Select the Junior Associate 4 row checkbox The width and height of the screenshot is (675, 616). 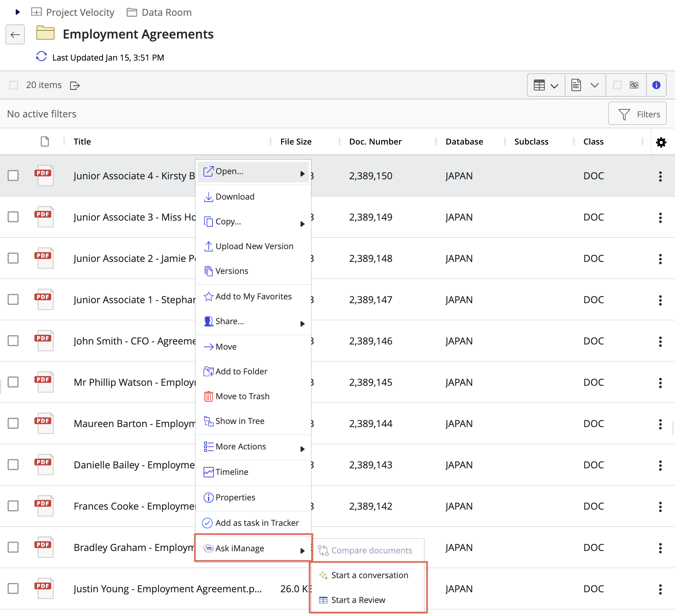(13, 176)
